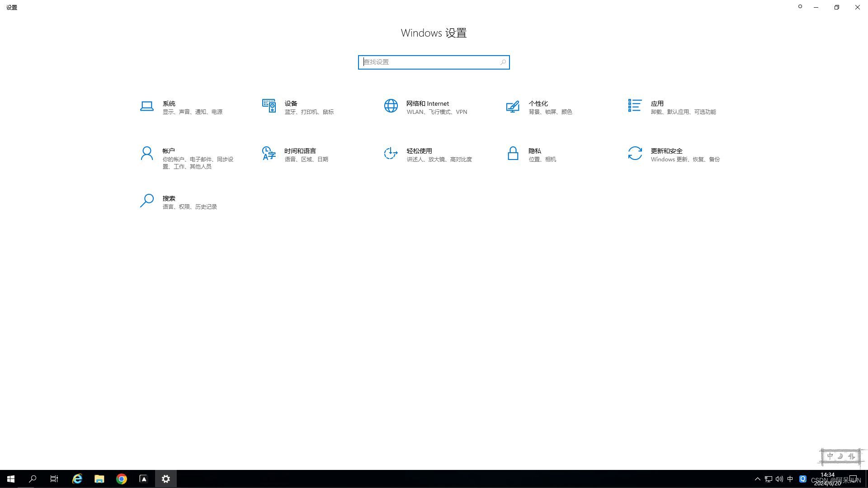The image size is (868, 488).
Task: Open File Explorer from the taskbar
Action: (x=99, y=479)
